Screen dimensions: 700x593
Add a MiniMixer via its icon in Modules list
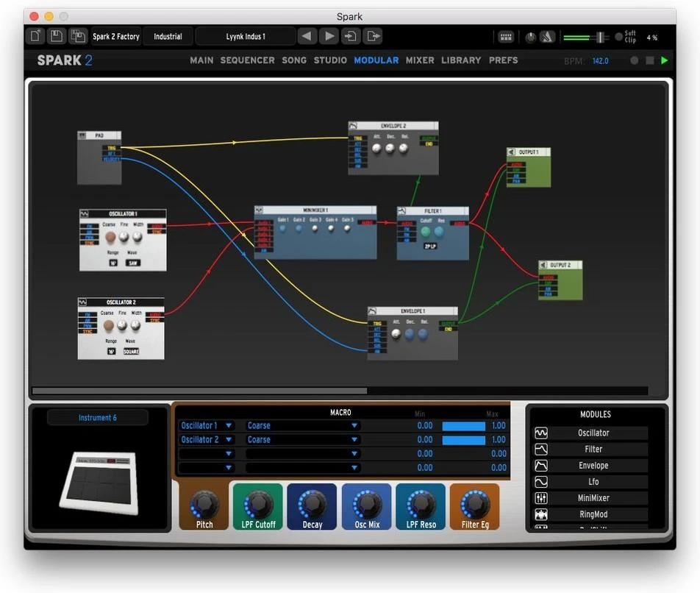click(540, 498)
